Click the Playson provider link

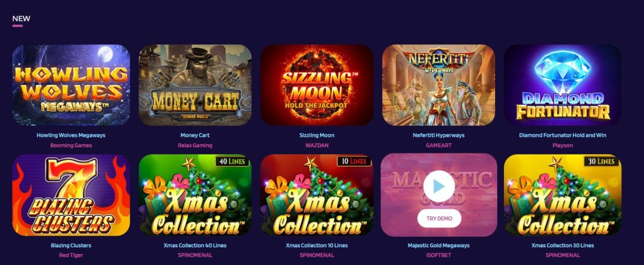563,145
